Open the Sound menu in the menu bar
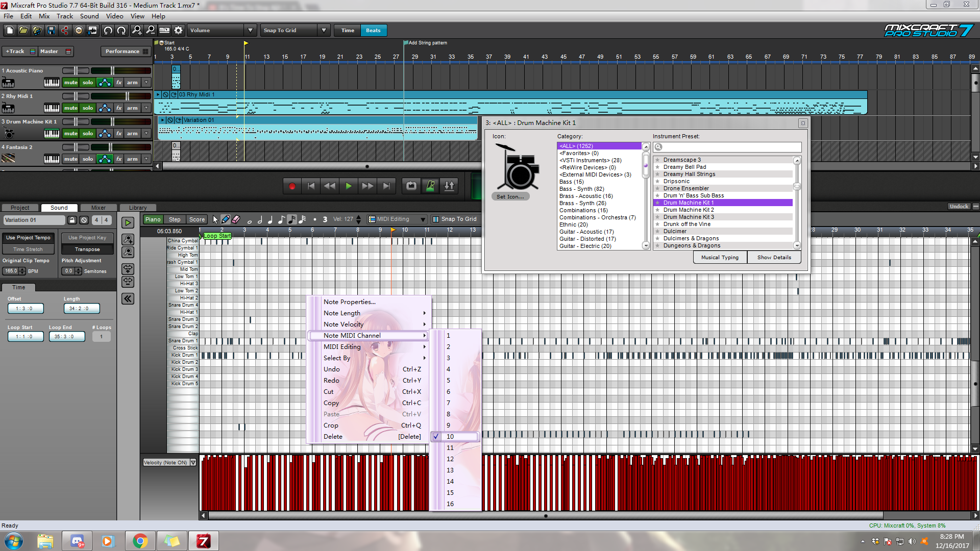Viewport: 980px width, 551px height. pyautogui.click(x=89, y=16)
